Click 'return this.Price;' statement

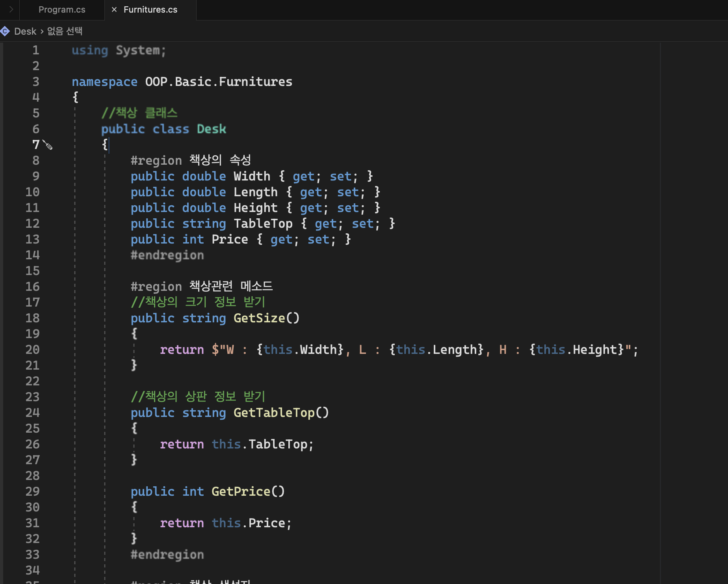(226, 523)
